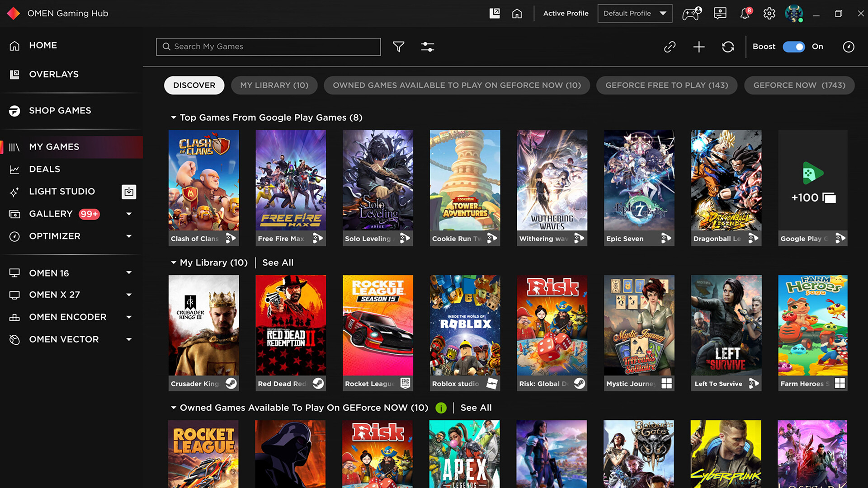The image size is (868, 488).
Task: Click Google Play icon on Left To Survive card
Action: (x=754, y=384)
